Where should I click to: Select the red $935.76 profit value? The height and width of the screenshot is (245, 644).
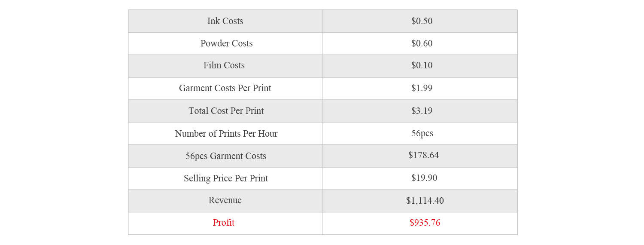[425, 223]
